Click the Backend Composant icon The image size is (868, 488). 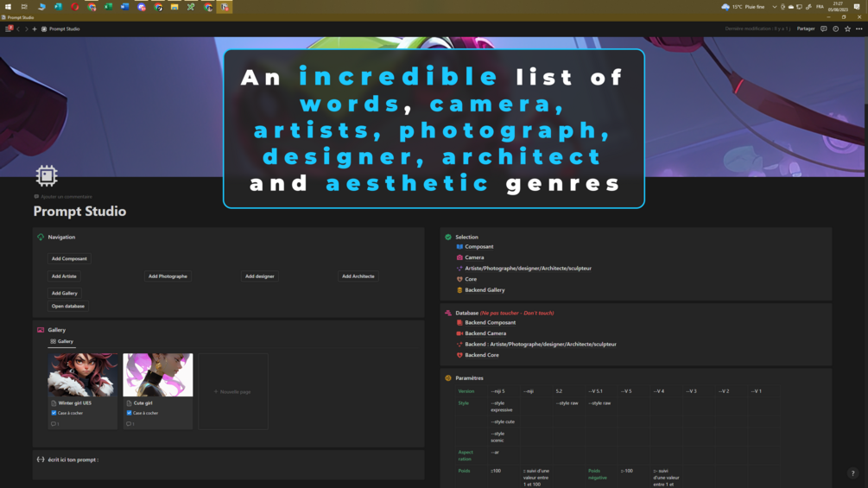pyautogui.click(x=459, y=322)
